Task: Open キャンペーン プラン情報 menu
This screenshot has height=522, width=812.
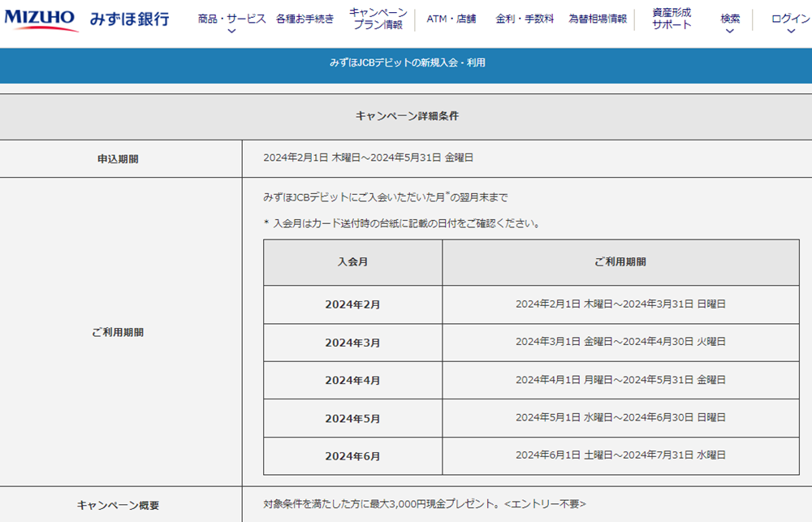Action: (378, 19)
